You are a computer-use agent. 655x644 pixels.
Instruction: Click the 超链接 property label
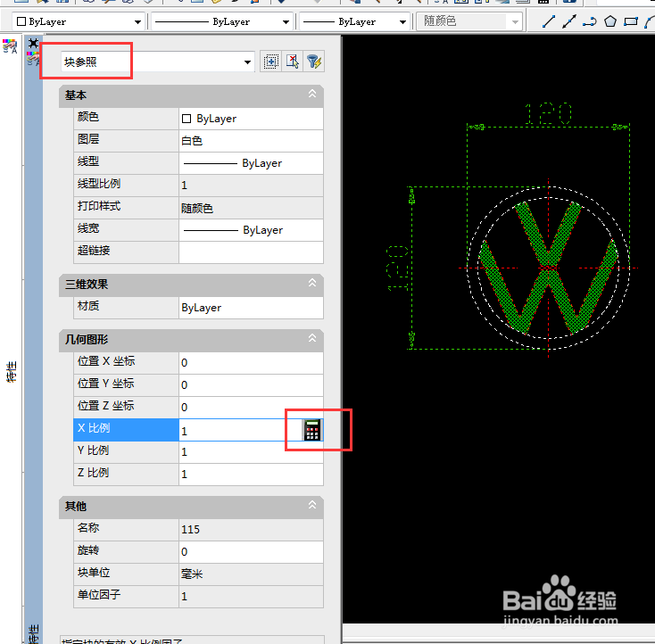coord(94,250)
